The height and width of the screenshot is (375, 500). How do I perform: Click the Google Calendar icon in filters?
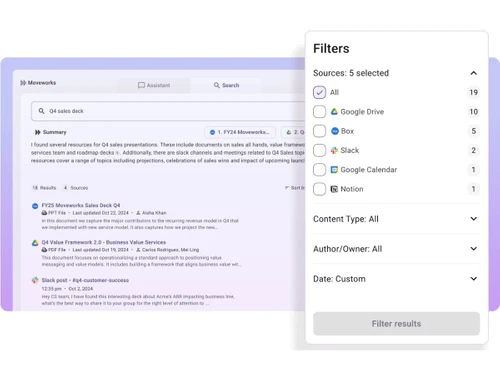pos(334,170)
